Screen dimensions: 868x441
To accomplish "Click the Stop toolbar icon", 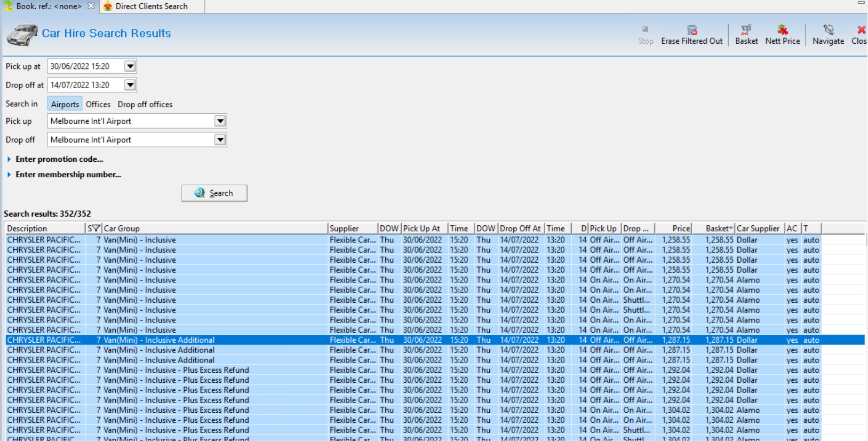I will [x=646, y=35].
